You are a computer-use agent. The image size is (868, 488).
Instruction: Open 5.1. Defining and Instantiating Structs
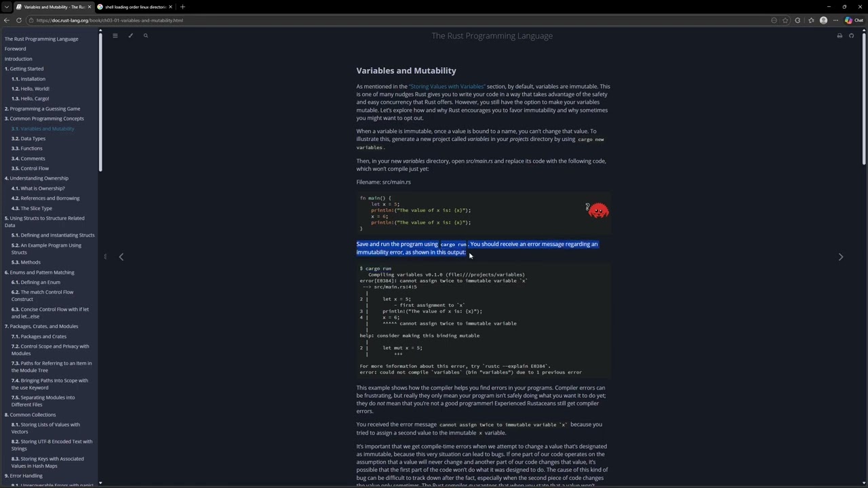tap(53, 235)
